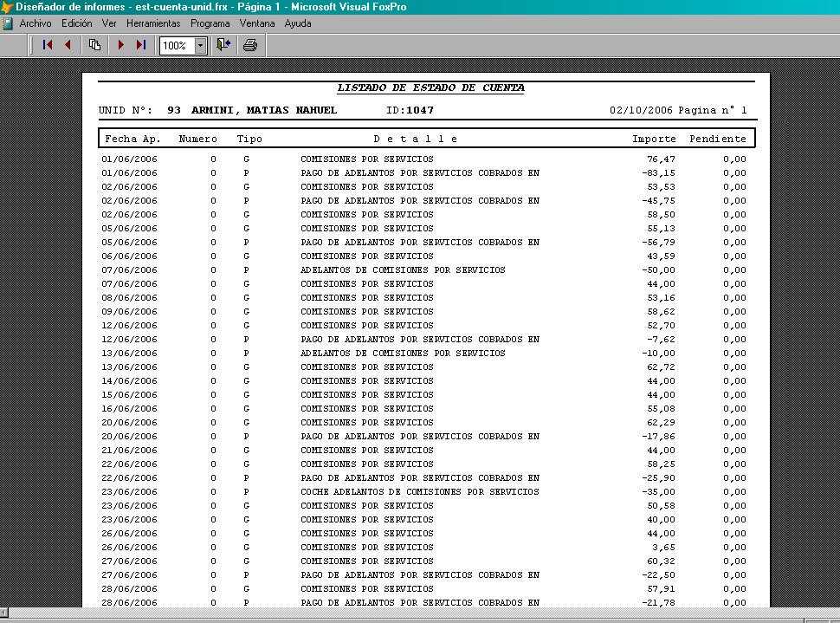This screenshot has height=623, width=840.
Task: Open the Herramientas menu
Action: pos(153,23)
